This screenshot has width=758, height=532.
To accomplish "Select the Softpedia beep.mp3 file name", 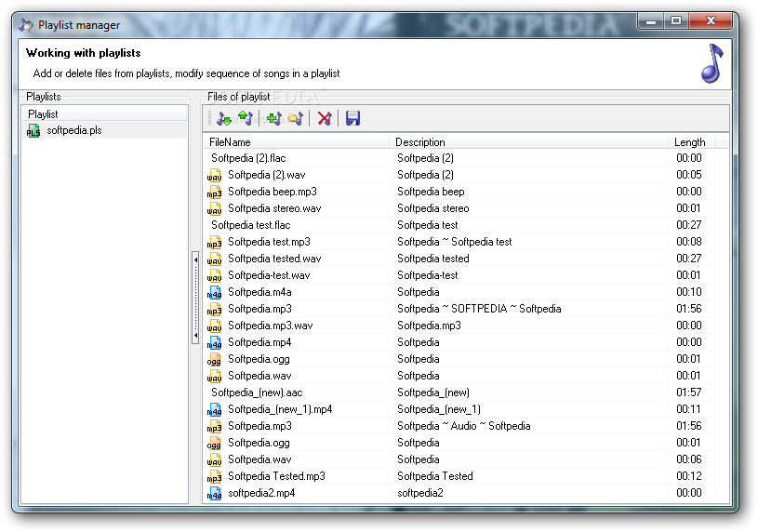I will (x=273, y=192).
